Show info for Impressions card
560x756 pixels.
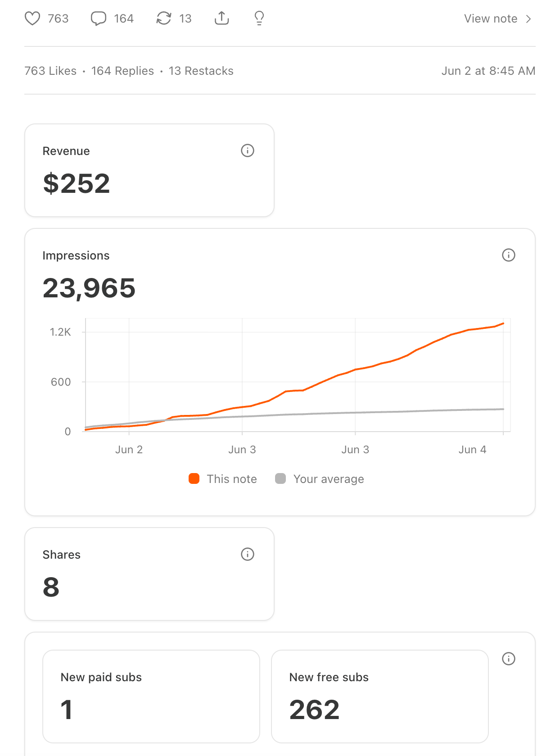(x=509, y=255)
